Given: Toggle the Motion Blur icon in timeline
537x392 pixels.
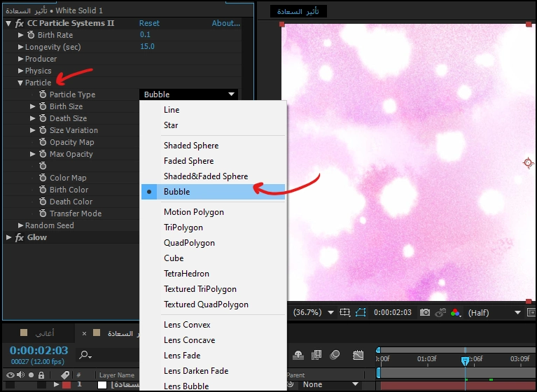Looking at the screenshot, I should pos(335,355).
